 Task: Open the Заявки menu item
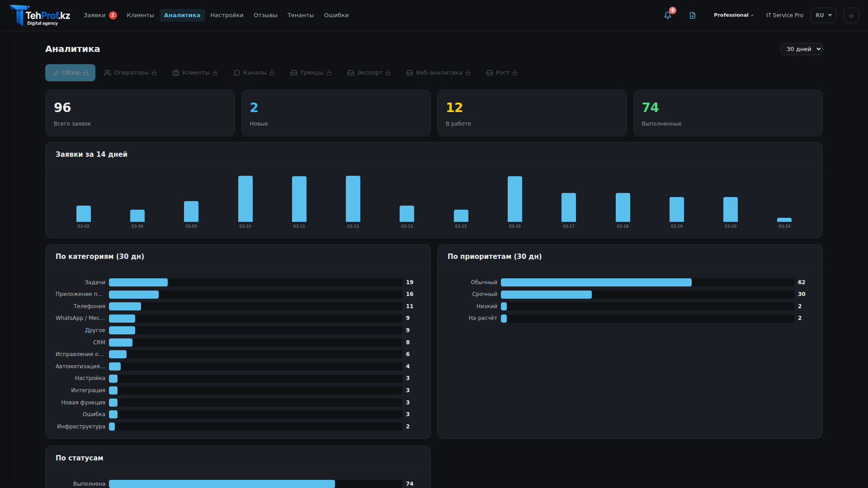pos(94,15)
